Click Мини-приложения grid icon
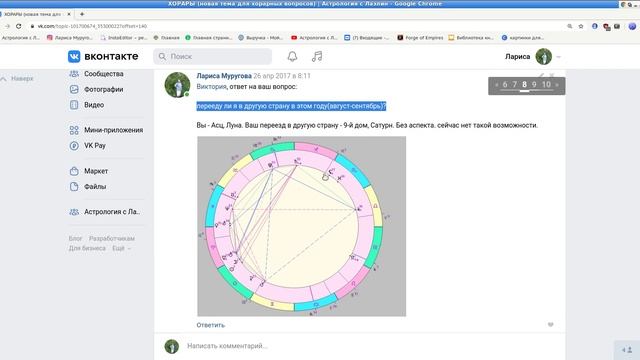 click(74, 130)
